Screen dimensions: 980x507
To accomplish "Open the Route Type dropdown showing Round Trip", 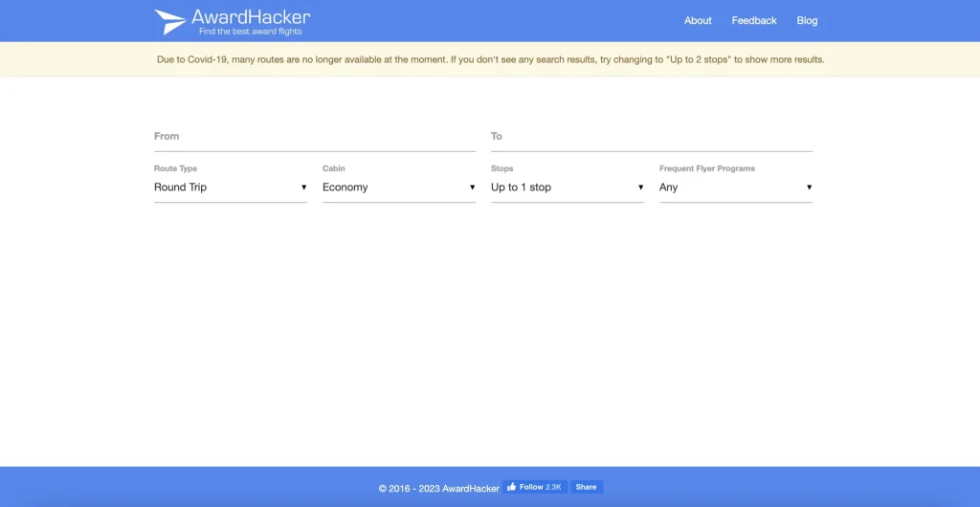I will 231,187.
